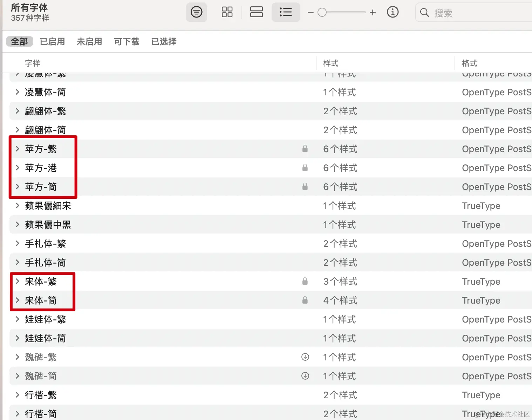Expand the 魏碑-简 font family

click(x=17, y=376)
